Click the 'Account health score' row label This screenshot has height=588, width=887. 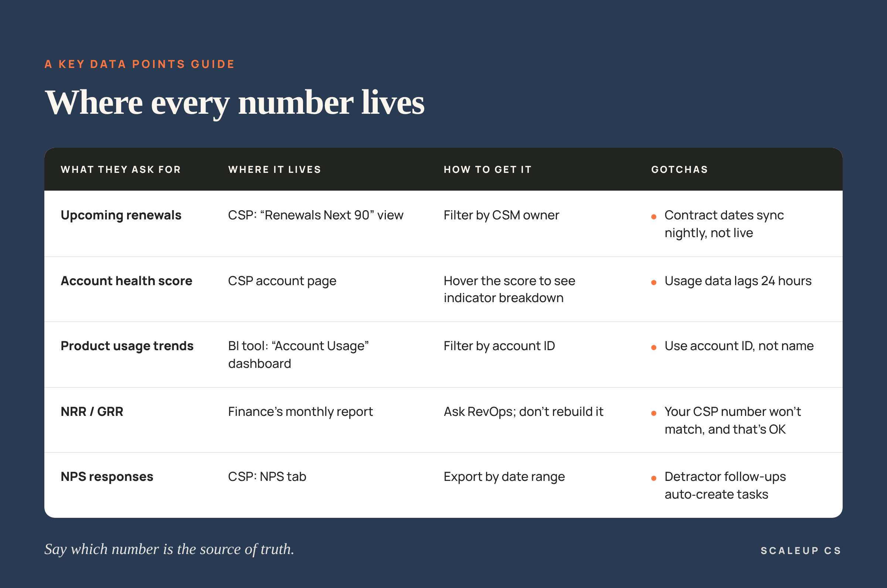tap(126, 281)
